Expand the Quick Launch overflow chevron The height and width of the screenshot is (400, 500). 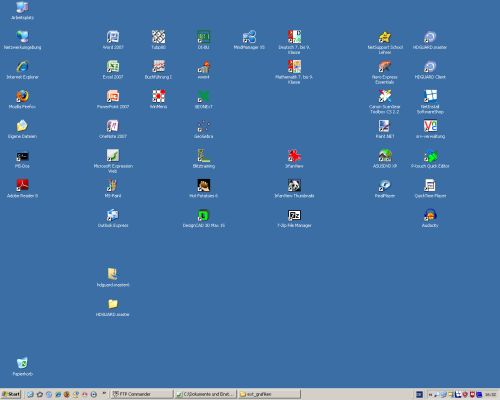104,393
